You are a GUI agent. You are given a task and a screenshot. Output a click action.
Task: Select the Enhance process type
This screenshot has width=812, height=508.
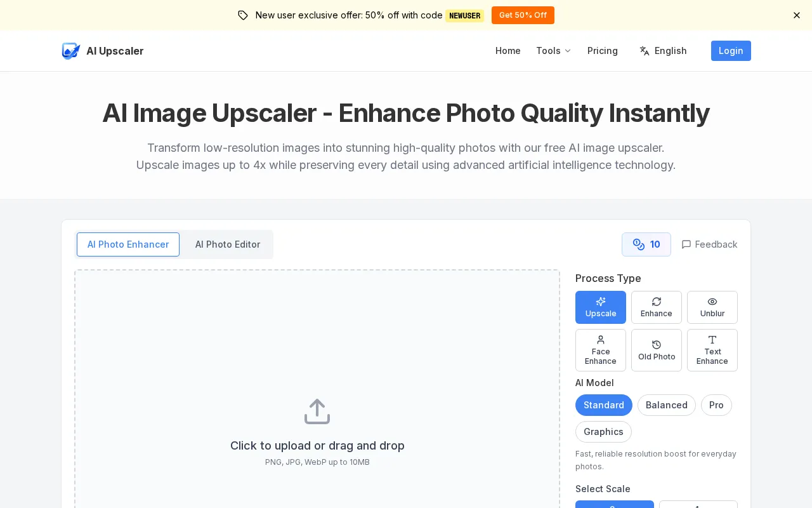(657, 307)
